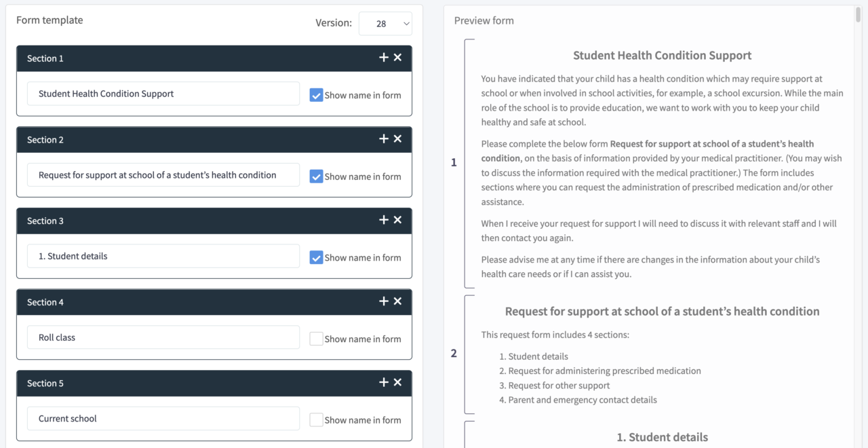
Task: Click the plus icon on Section 3
Action: pyautogui.click(x=384, y=220)
